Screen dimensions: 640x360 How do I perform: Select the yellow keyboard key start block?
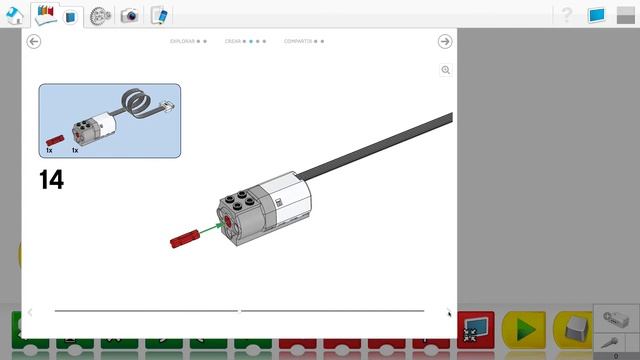click(573, 330)
